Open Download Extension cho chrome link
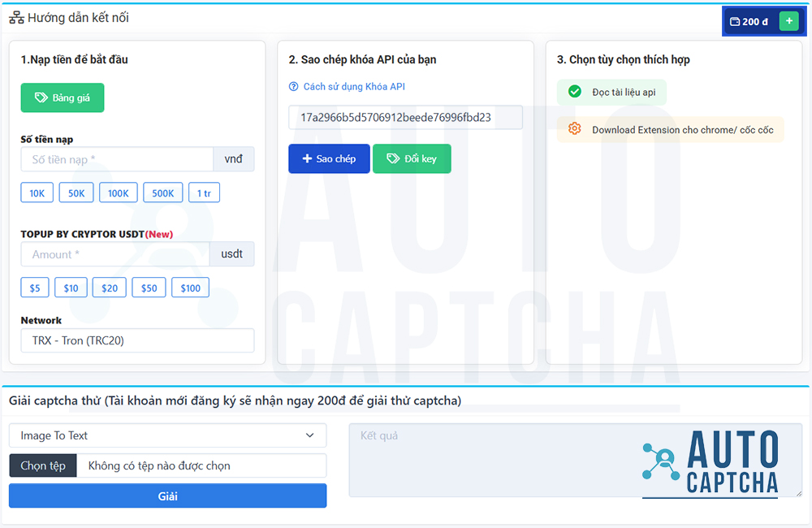 pyautogui.click(x=682, y=130)
